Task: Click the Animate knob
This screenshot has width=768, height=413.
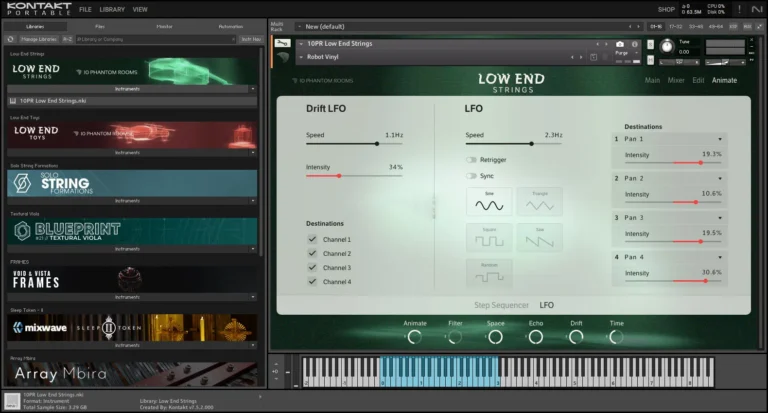Action: click(415, 337)
